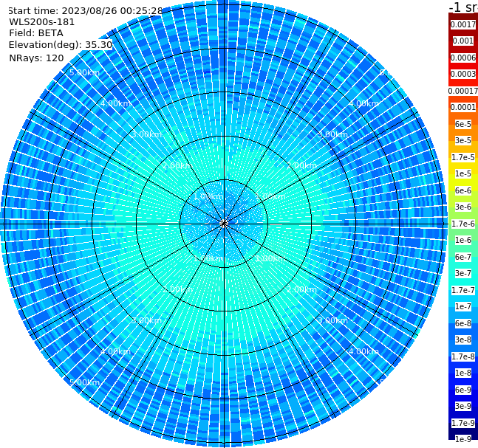Select the 1e-6 colorbar tick label
The width and height of the screenshot is (478, 448).
click(x=463, y=240)
